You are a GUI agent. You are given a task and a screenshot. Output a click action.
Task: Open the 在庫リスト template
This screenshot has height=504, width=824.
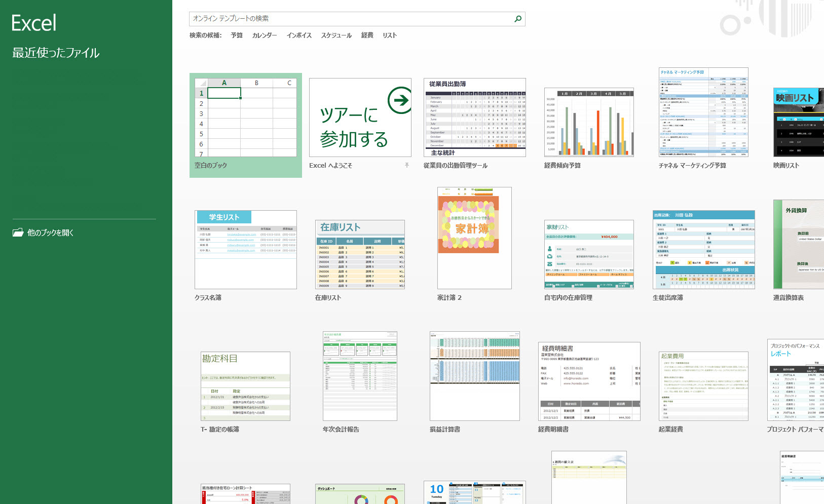[360, 254]
